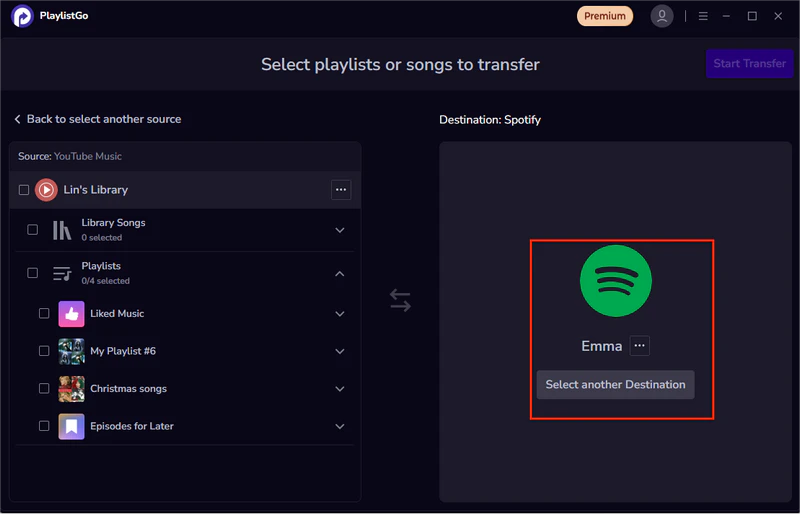Select the Liked Music playlist name
The image size is (800, 514).
tap(117, 313)
